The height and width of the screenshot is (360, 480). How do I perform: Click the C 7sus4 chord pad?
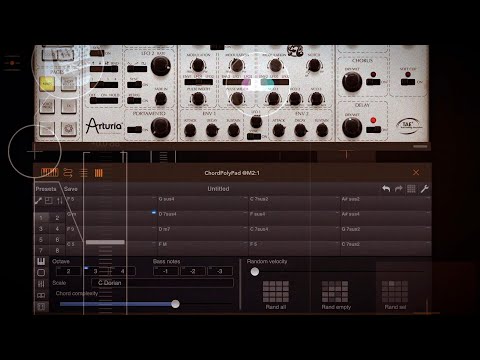coord(294,233)
